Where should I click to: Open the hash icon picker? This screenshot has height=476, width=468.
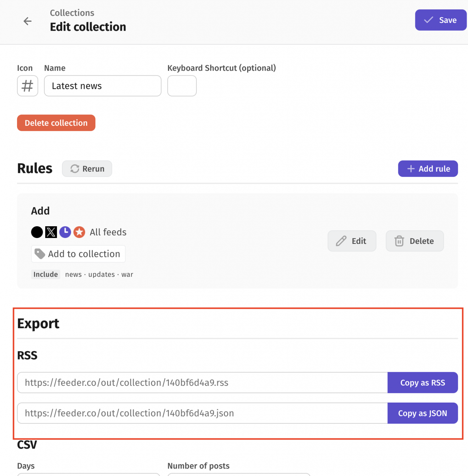[28, 86]
